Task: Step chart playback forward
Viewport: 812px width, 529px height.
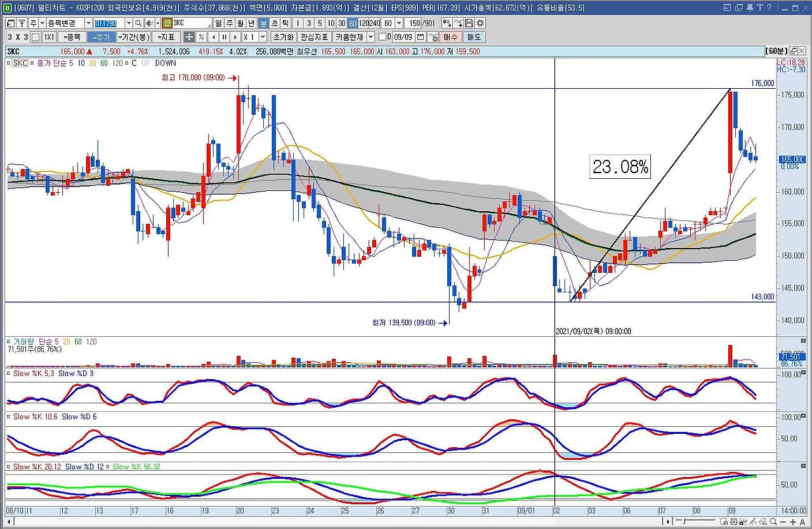Action: pyautogui.click(x=236, y=37)
